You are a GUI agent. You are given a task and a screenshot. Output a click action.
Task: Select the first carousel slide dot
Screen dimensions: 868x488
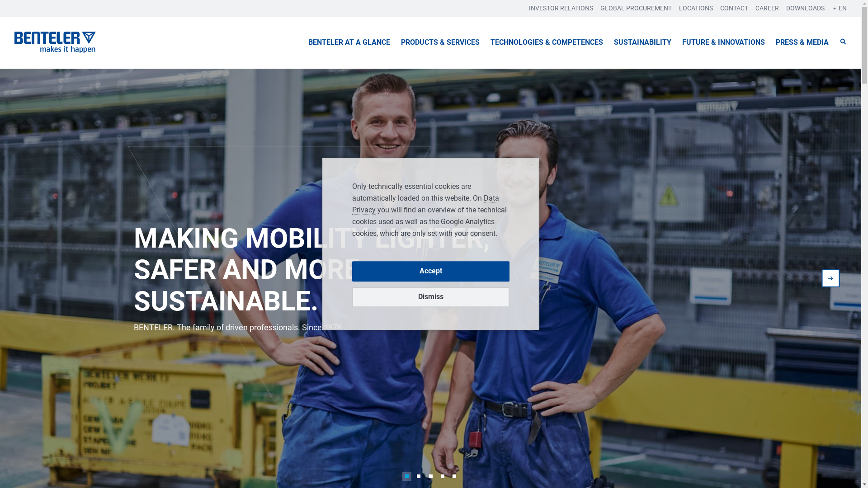[x=407, y=476]
